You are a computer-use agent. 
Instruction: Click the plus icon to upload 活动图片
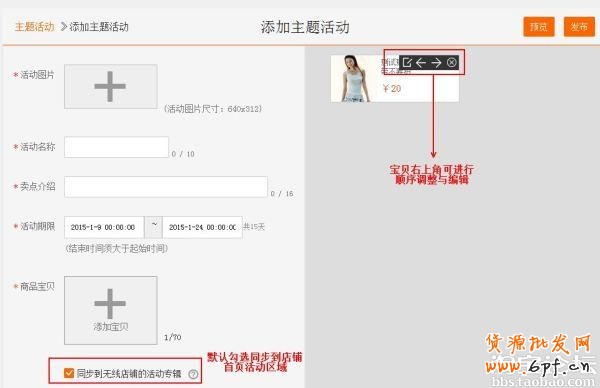coord(111,86)
